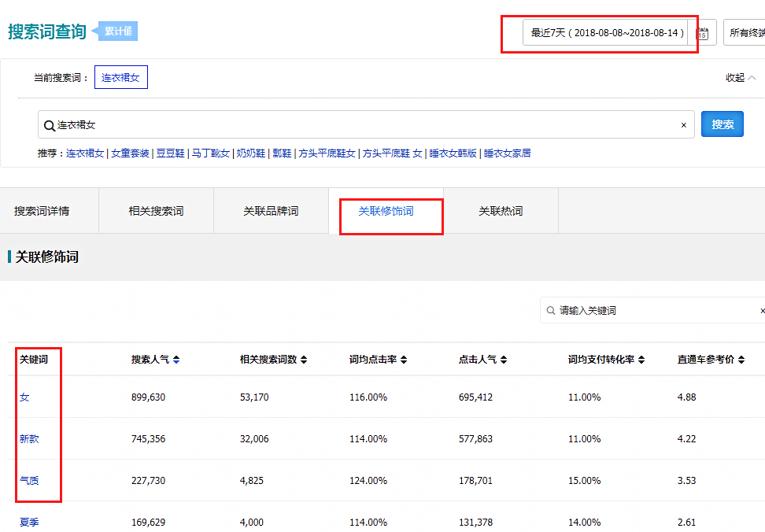This screenshot has height=532, width=765.
Task: Click the 关键词 column header
Action: [34, 360]
